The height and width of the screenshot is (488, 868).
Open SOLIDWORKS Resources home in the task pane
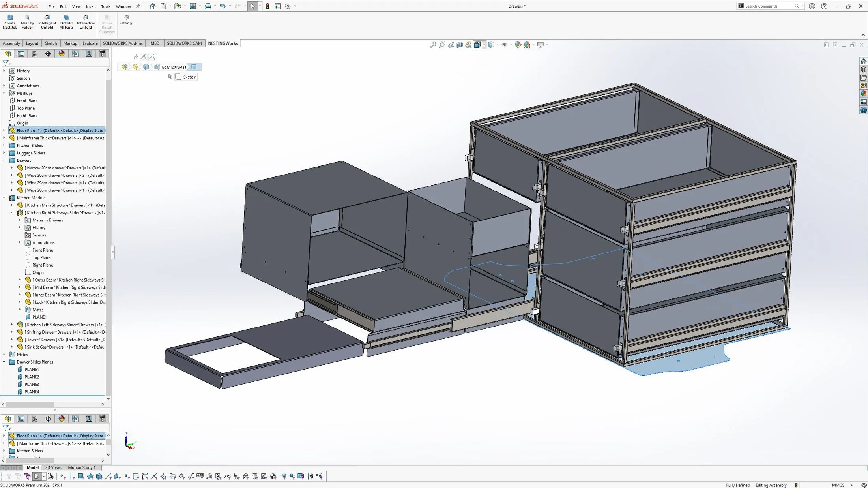coord(863,61)
